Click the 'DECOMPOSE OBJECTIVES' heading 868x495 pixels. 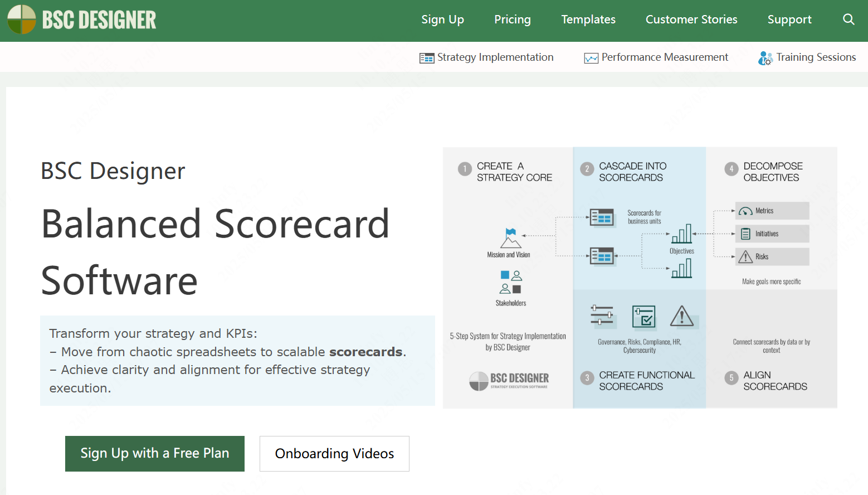point(773,172)
